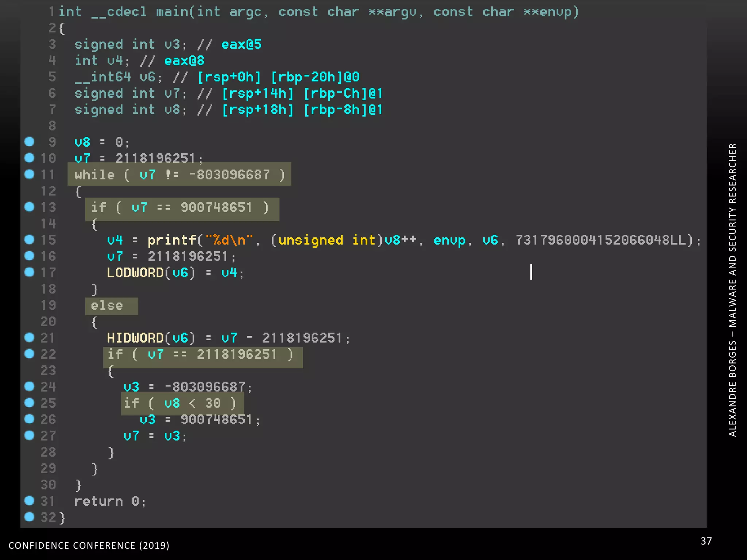Image resolution: width=747 pixels, height=560 pixels.
Task: Click v8 = 0 assignment on line 9
Action: tap(101, 142)
